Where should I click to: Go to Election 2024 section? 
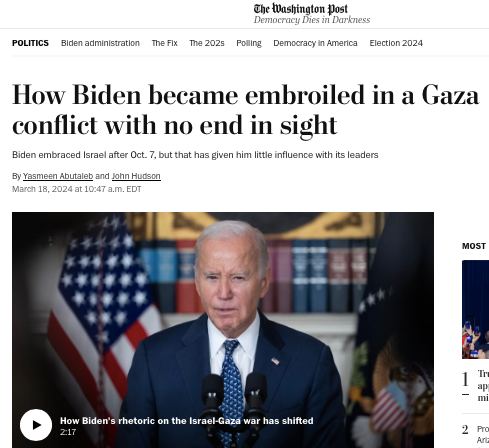396,43
